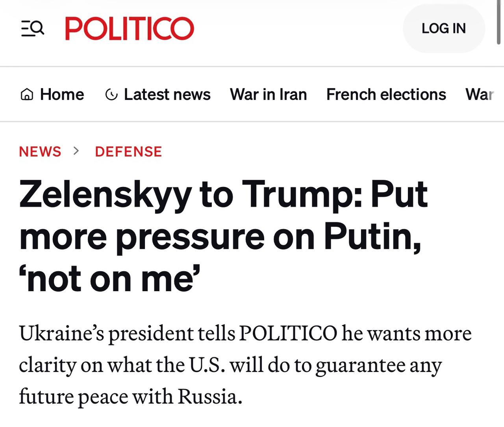
Task: Open the menu and search icon
Action: click(x=32, y=28)
